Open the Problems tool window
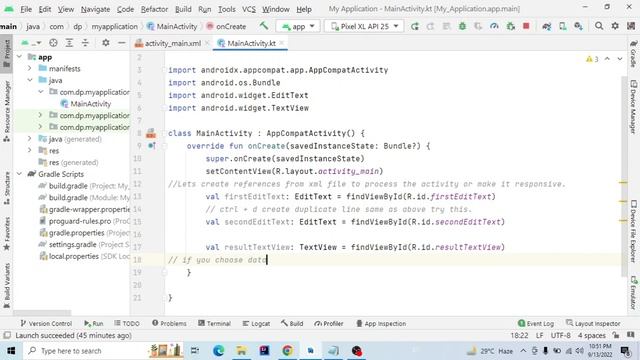 [x=169, y=323]
